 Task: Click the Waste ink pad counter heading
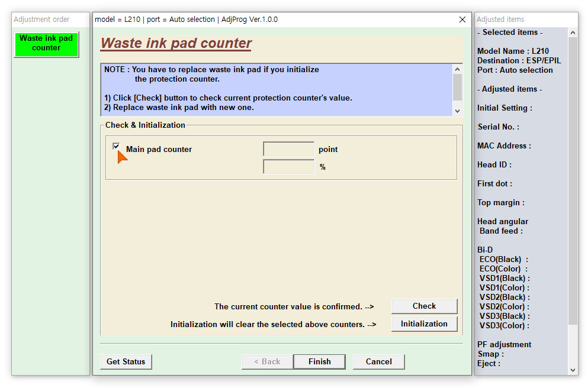[x=176, y=43]
